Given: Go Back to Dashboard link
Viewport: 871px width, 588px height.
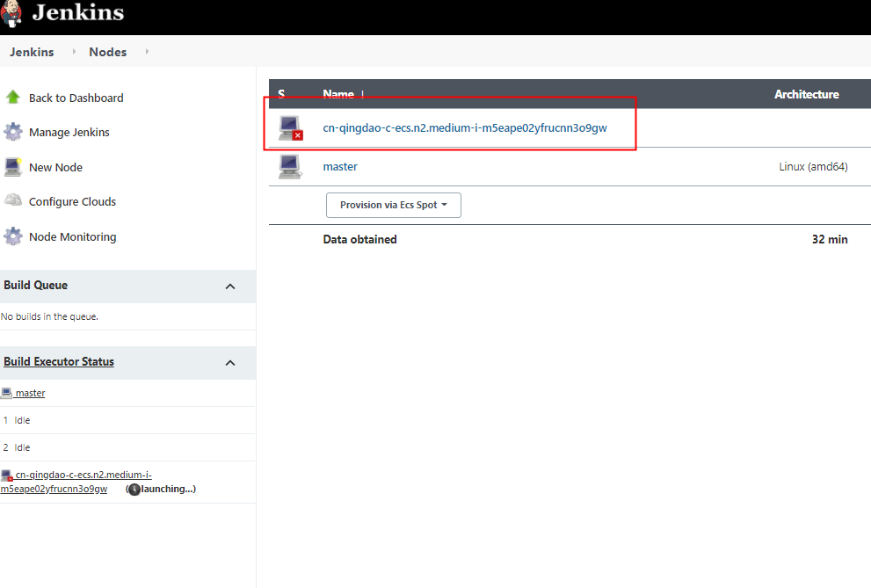Looking at the screenshot, I should (76, 98).
